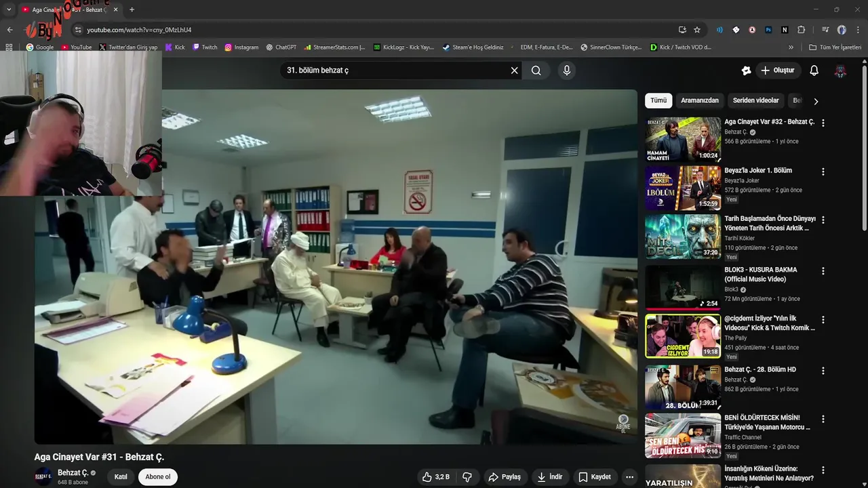Open Beyaz'la Joker 1. Bölüm thumbnail

683,188
